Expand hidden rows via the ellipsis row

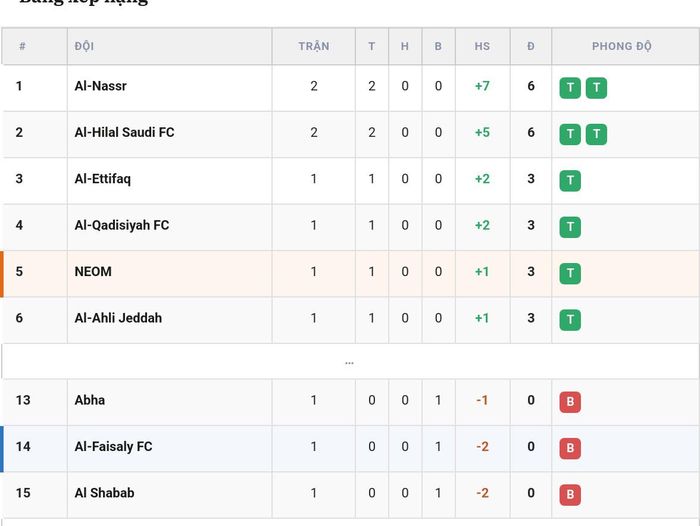[350, 362]
